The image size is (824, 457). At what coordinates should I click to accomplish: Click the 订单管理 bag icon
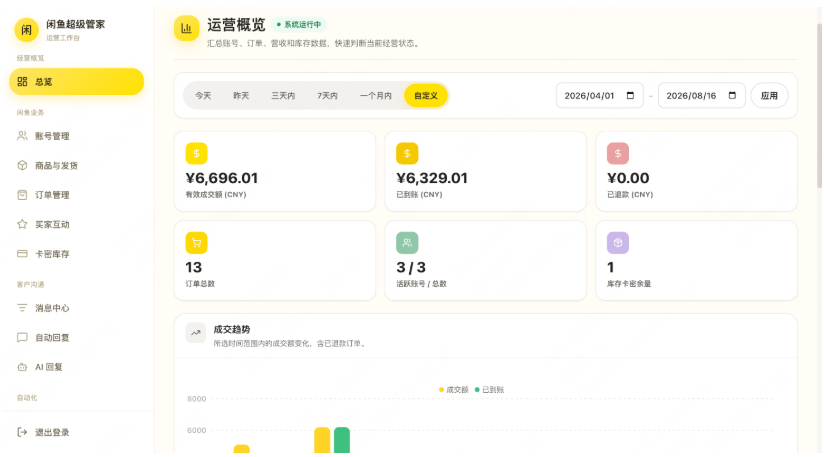[22, 194]
